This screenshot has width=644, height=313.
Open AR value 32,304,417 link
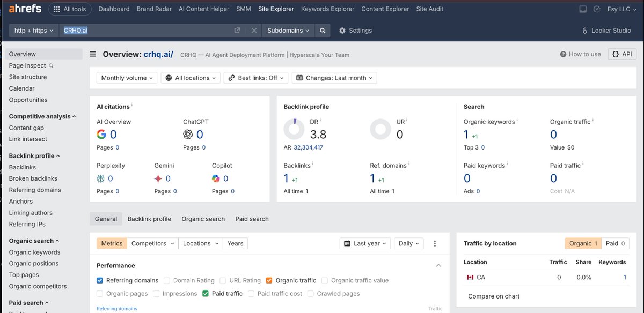point(308,147)
